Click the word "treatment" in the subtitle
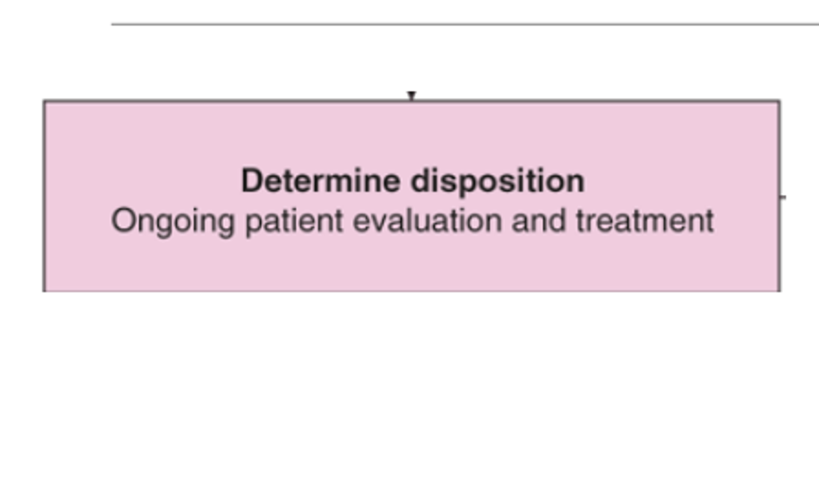This screenshot has height=504, width=819. [x=645, y=221]
